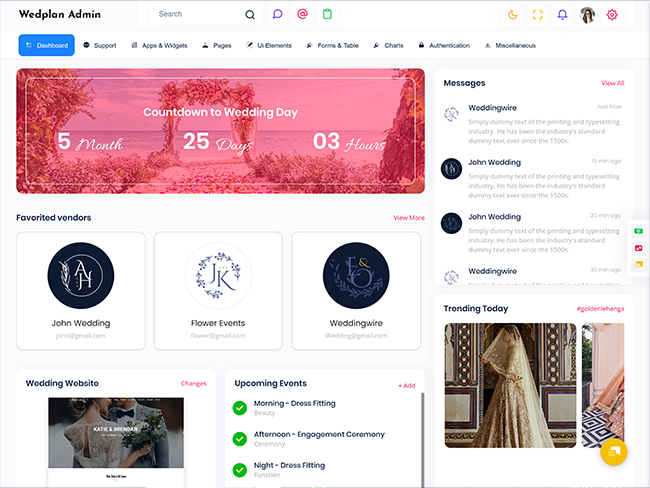Screen dimensions: 650x488
Task: Select the Dashboard tab
Action: pos(46,45)
